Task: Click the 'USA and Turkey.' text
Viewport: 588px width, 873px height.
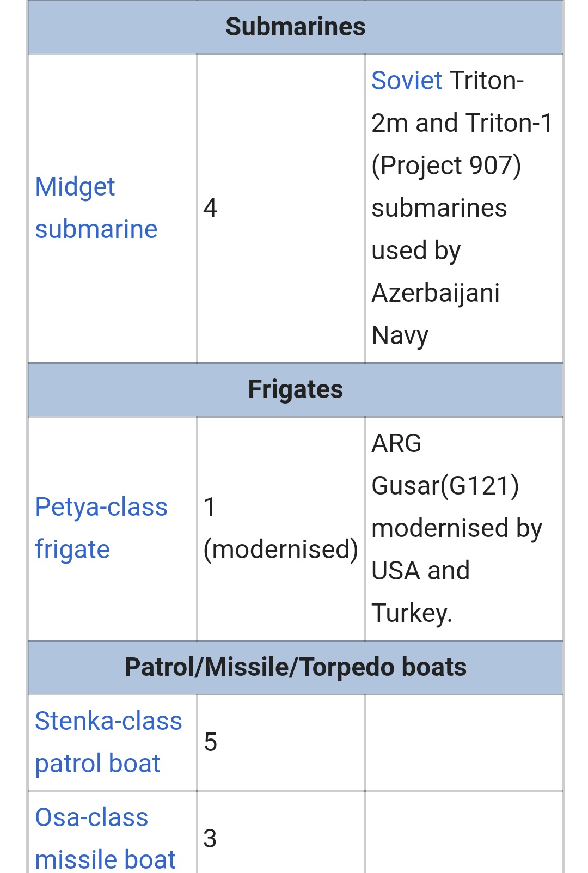Action: 420,592
